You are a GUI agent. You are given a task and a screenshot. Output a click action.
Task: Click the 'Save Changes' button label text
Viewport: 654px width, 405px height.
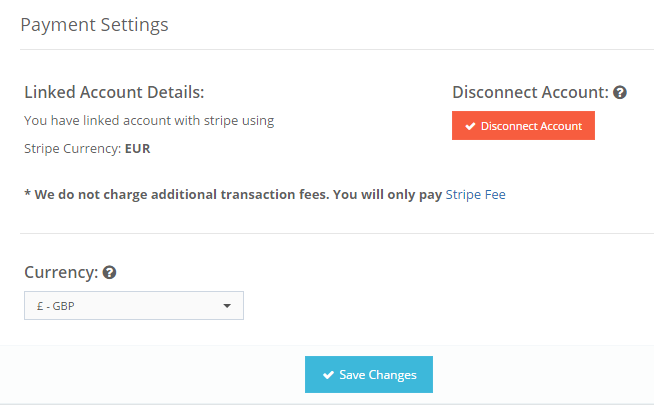377,375
